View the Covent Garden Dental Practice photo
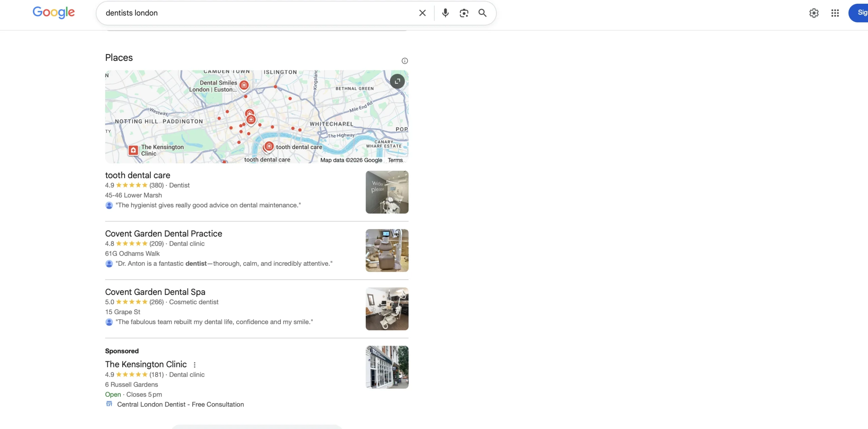The image size is (868, 429). click(387, 250)
